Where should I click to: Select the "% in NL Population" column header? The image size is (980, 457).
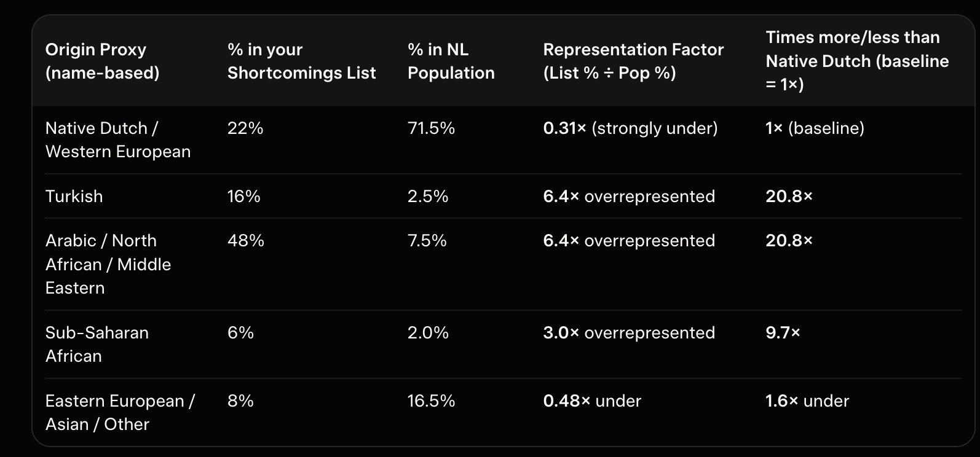tap(451, 61)
